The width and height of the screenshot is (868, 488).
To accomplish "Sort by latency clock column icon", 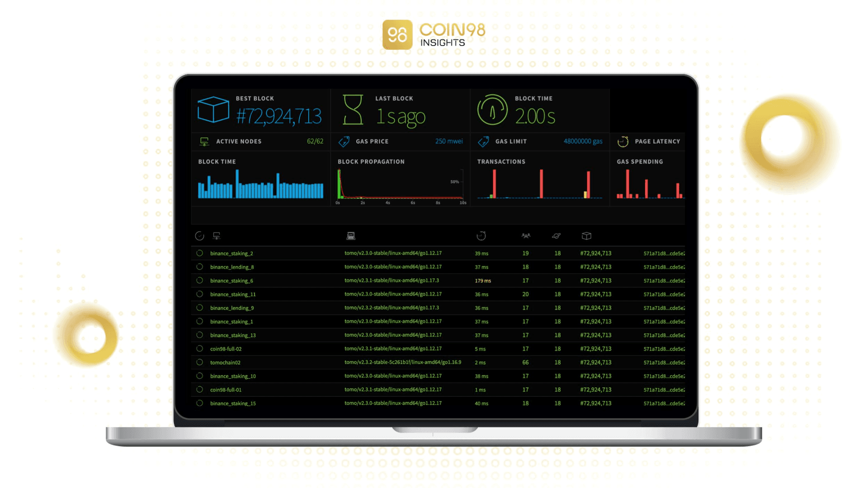I will pyautogui.click(x=481, y=236).
